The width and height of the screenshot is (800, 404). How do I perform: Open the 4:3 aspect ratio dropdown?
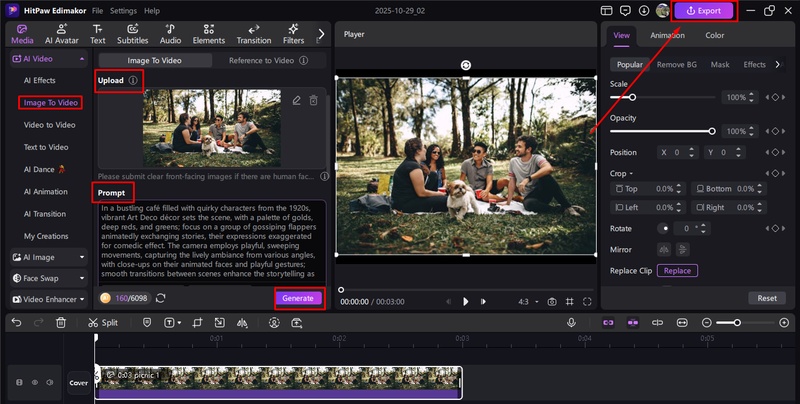click(x=529, y=302)
